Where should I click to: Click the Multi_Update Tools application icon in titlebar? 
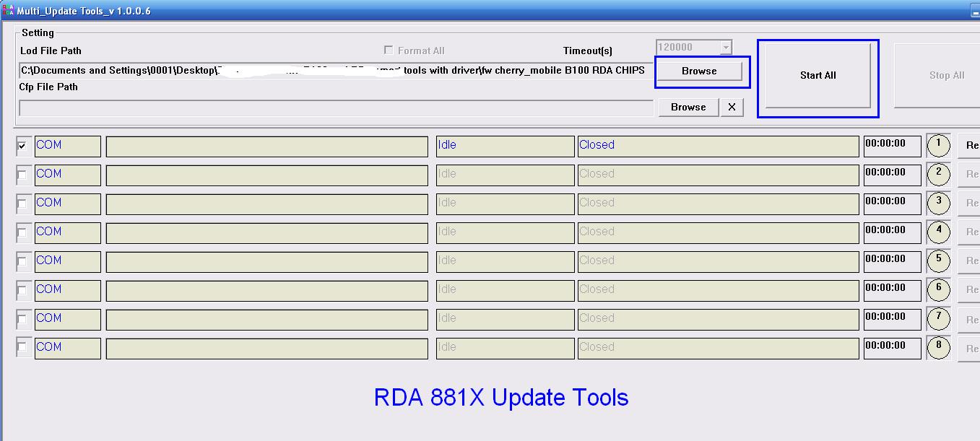point(7,10)
